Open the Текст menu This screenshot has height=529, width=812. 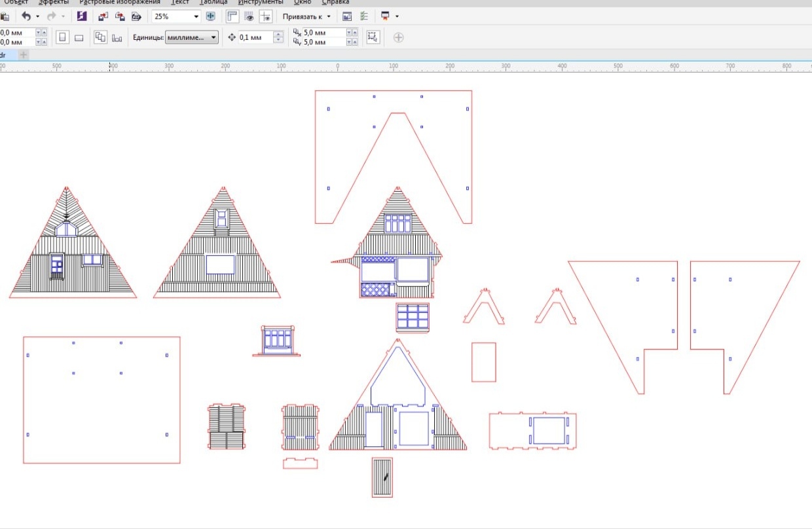click(x=180, y=3)
